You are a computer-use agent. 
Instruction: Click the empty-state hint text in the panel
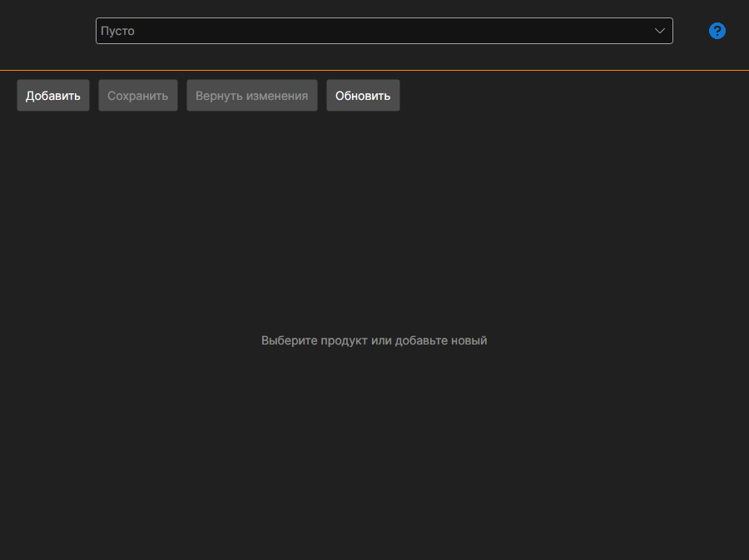coord(374,340)
